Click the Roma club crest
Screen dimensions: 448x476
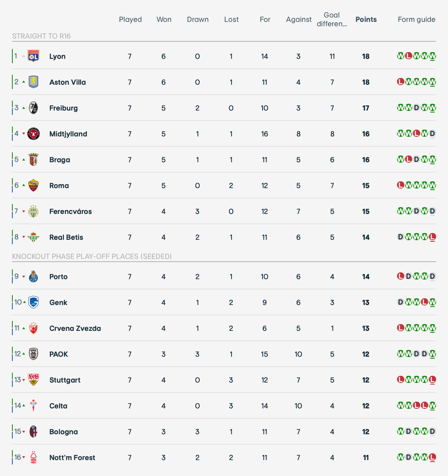33,185
